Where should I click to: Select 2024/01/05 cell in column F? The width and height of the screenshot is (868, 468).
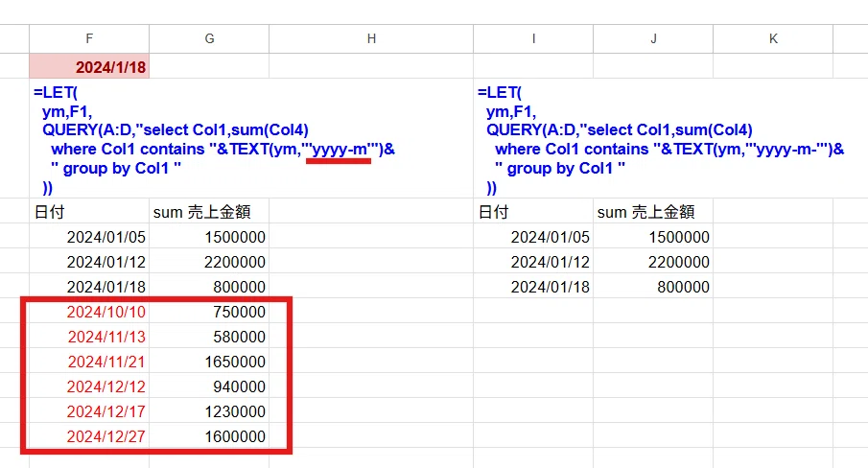[x=89, y=237]
